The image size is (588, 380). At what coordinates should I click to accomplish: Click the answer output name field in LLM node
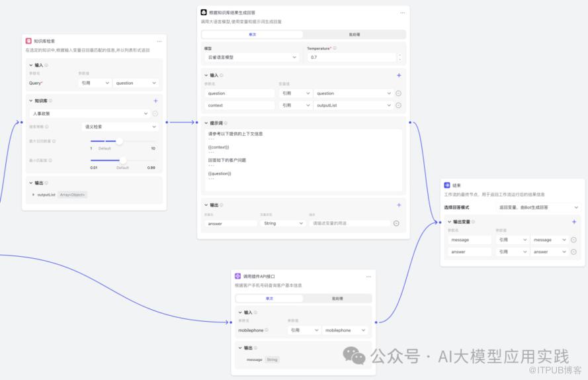point(231,223)
